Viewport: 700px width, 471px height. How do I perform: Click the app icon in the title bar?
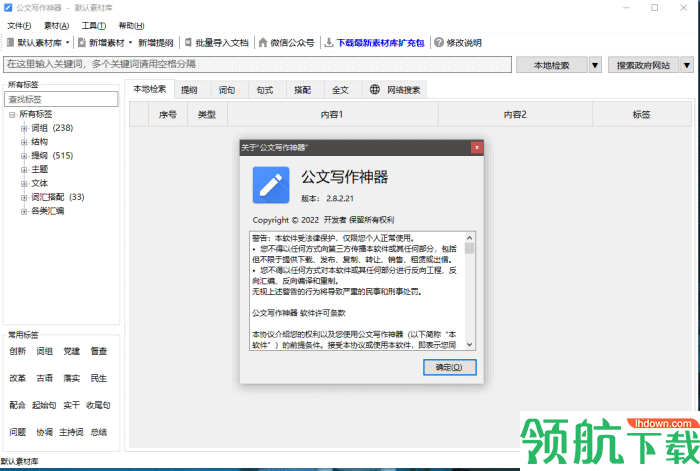[8, 8]
